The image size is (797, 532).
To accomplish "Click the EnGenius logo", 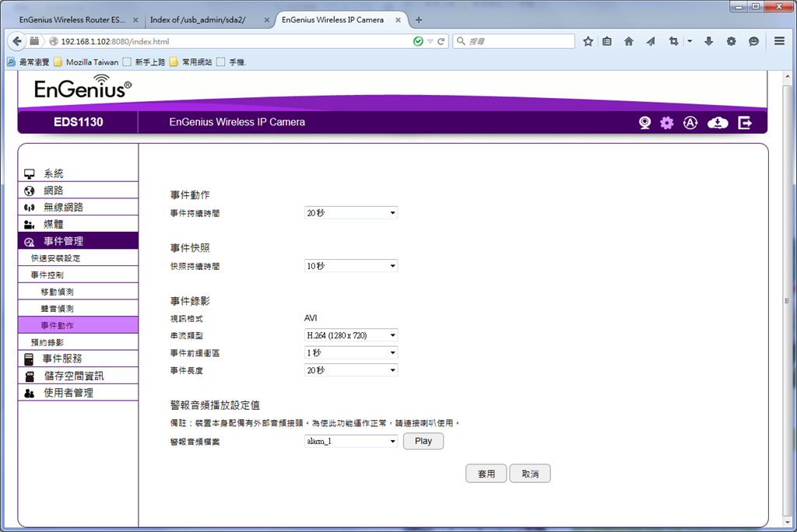I will (x=83, y=87).
